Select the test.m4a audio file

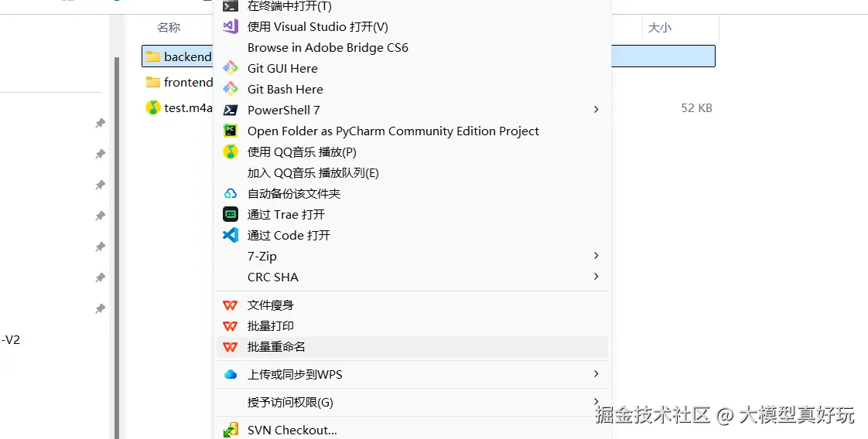[187, 107]
